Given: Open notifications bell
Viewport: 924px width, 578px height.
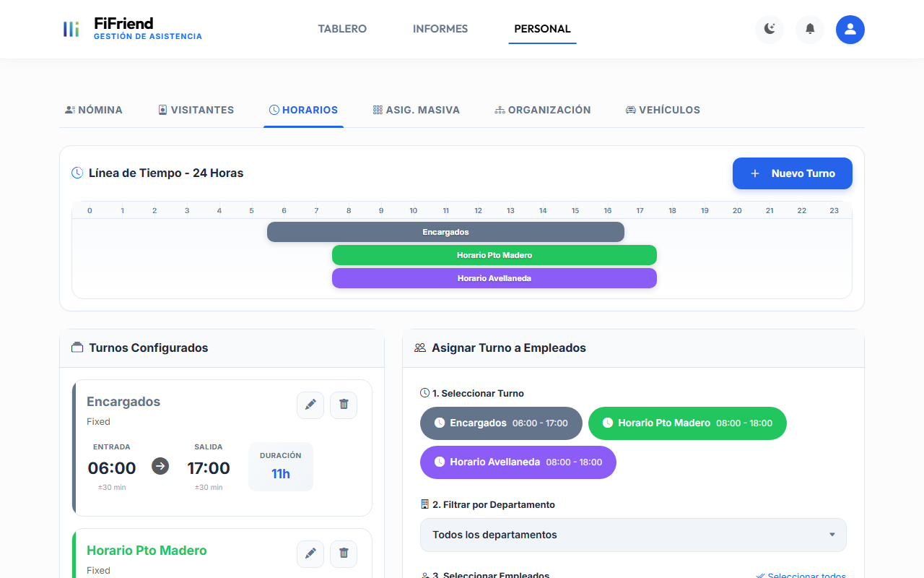Looking at the screenshot, I should pyautogui.click(x=810, y=30).
